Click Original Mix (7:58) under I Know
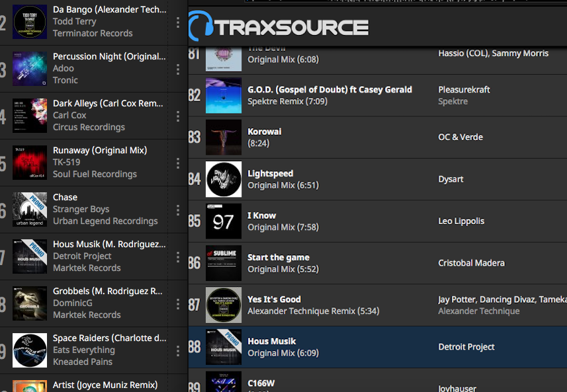Image resolution: width=567 pixels, height=392 pixels. point(283,227)
